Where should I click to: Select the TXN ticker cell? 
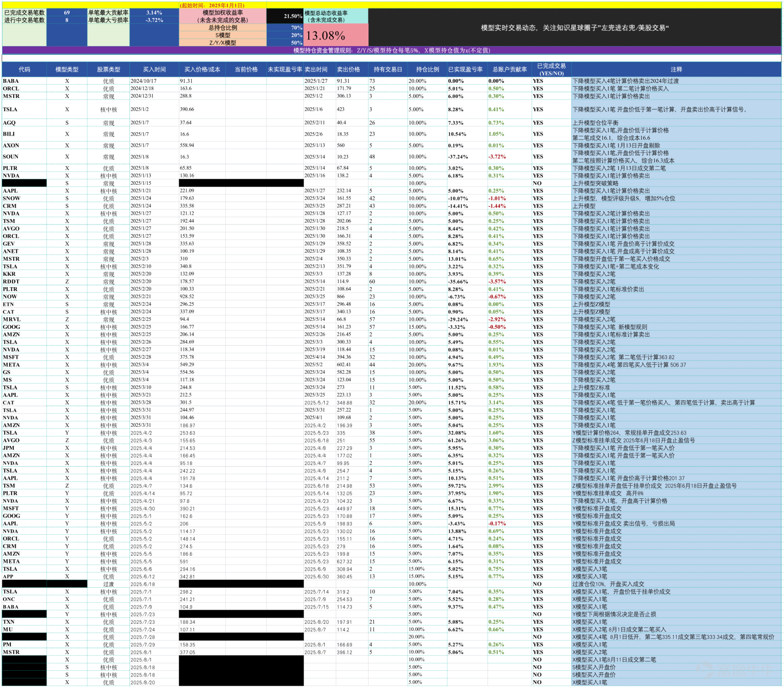coord(24,622)
